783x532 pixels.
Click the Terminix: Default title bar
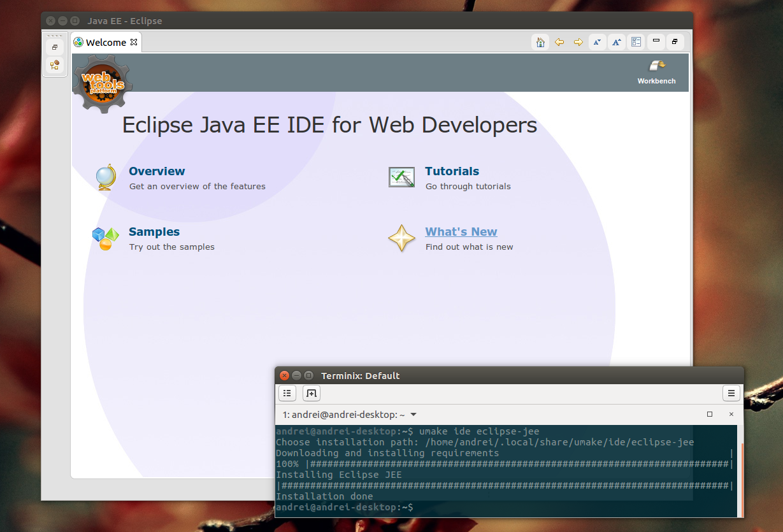[x=509, y=375]
